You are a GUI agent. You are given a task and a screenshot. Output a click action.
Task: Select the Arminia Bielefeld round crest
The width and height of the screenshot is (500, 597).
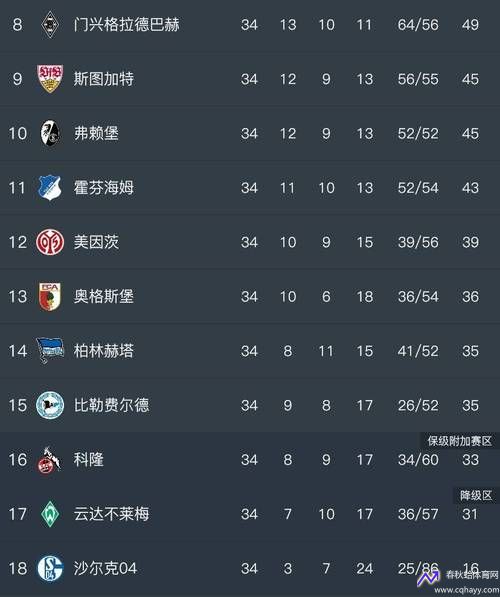click(x=50, y=405)
